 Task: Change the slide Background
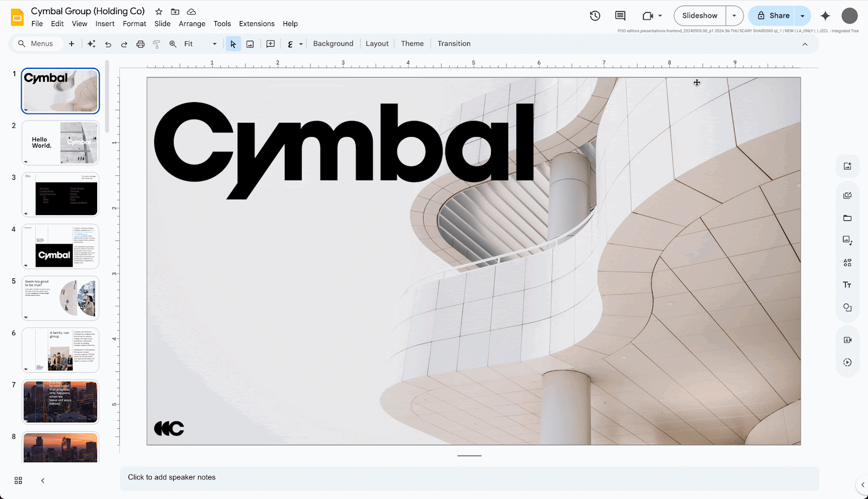pos(333,43)
